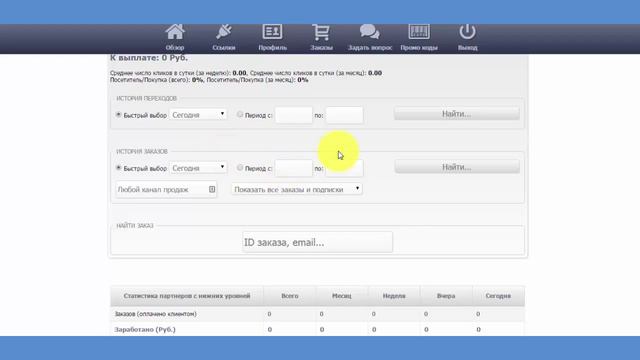This screenshot has width=640, height=360.
Task: Click Заработано (Руб.) row label
Action: [145, 329]
